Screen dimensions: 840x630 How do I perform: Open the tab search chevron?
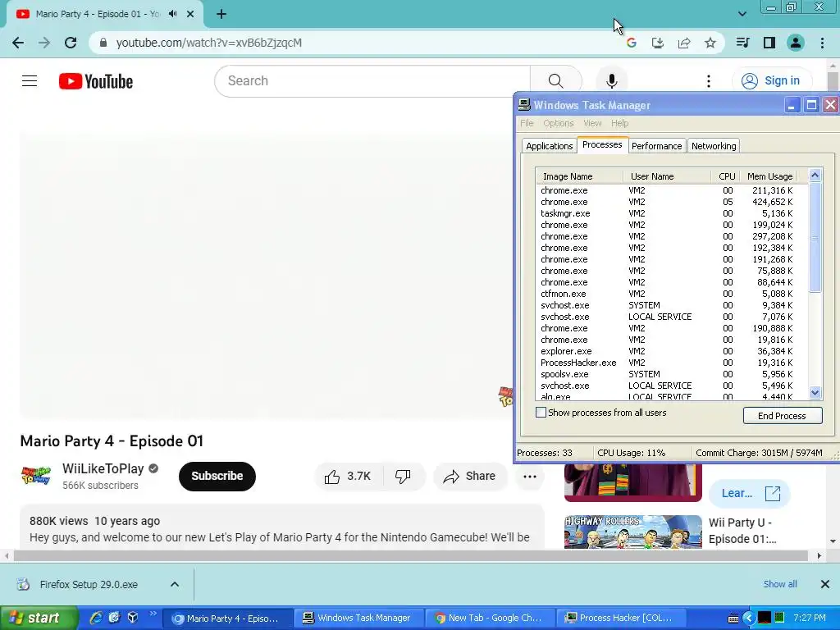pyautogui.click(x=742, y=14)
